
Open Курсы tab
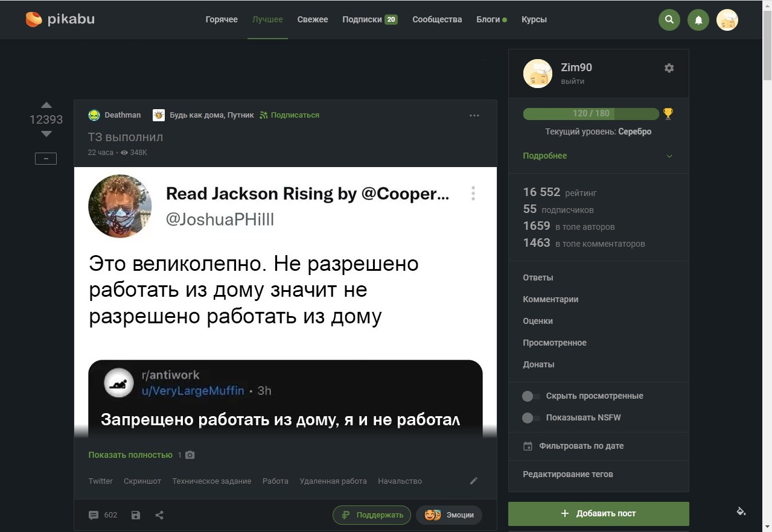534,19
